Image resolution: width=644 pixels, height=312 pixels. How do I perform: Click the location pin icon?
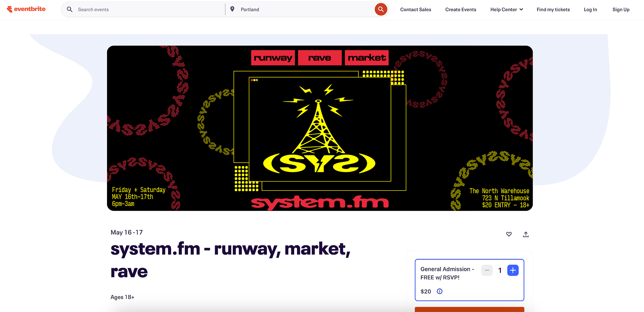click(x=232, y=9)
